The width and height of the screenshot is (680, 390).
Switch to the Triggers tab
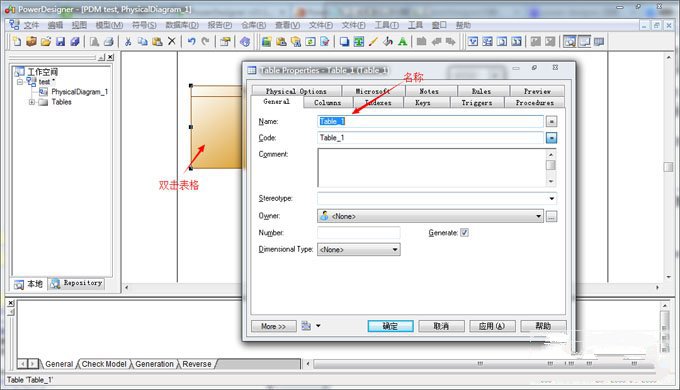pos(477,103)
